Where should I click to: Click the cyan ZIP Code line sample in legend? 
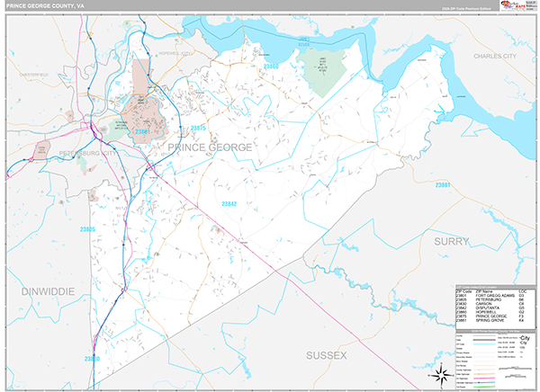pyautogui.click(x=484, y=344)
